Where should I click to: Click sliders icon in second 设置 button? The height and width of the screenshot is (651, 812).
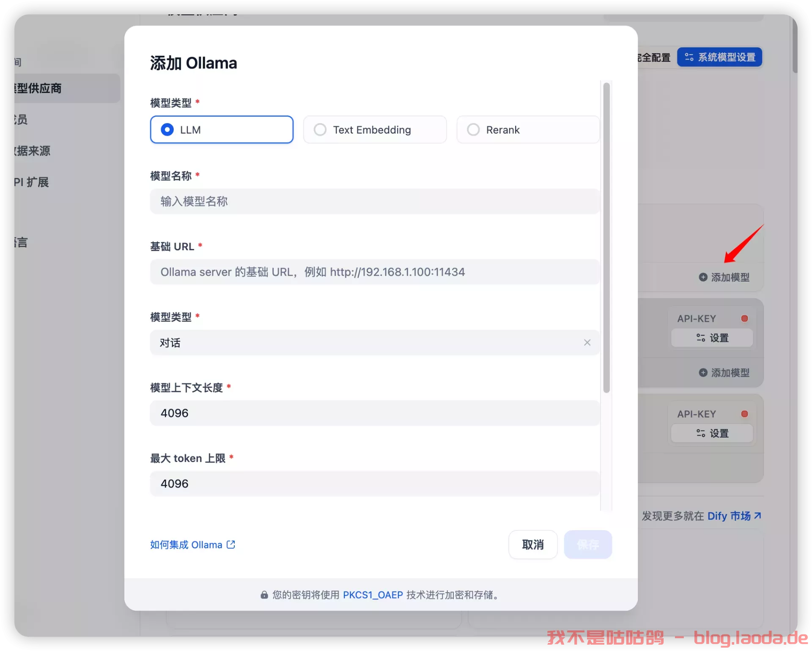pos(701,433)
